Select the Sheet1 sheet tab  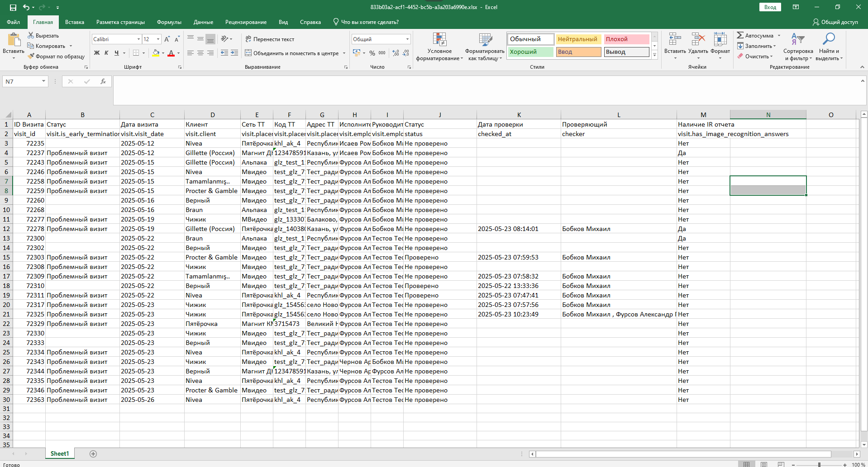[60, 453]
